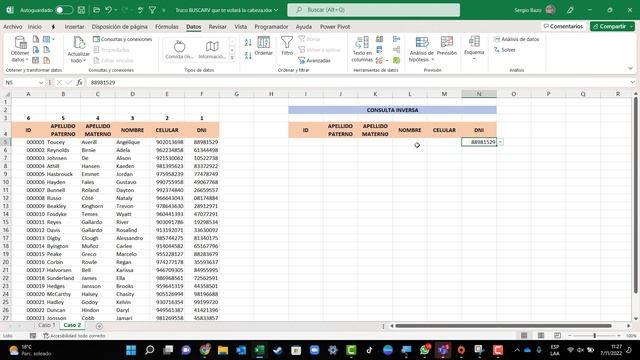Switch to the Fórmulas tab
Image resolution: width=640 pixels, height=360 pixels.
click(167, 27)
